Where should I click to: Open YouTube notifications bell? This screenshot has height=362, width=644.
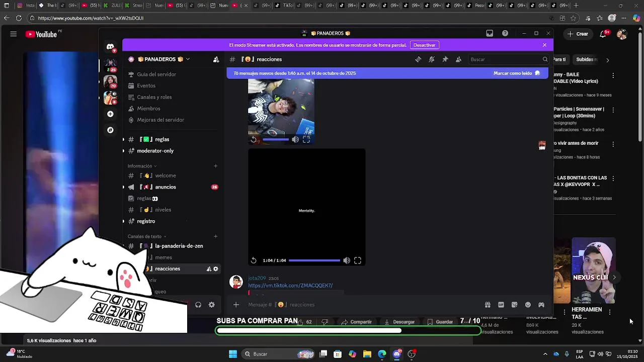point(603,34)
